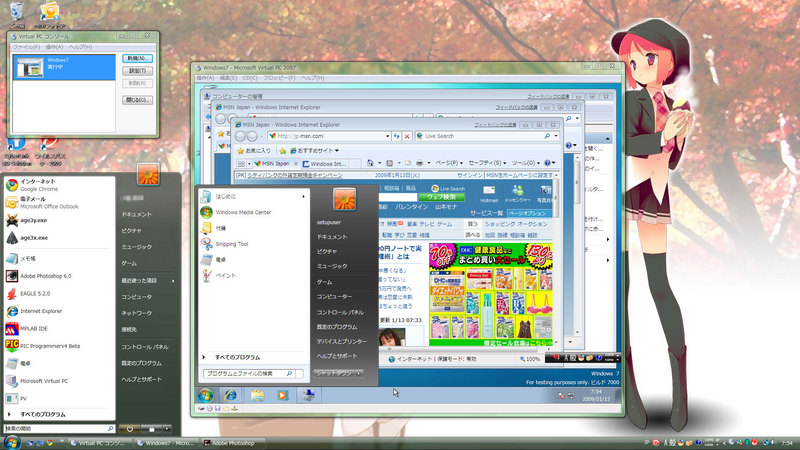
Task: Open the IE address bar dropdown arrow
Action: click(x=387, y=136)
